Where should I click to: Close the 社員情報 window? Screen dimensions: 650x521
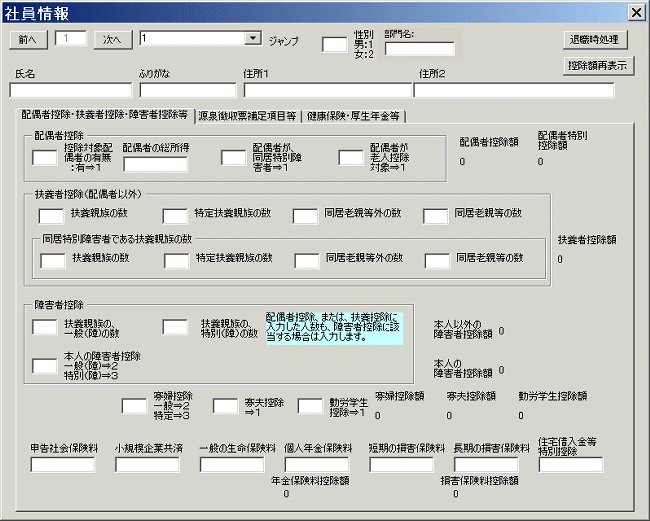(634, 12)
